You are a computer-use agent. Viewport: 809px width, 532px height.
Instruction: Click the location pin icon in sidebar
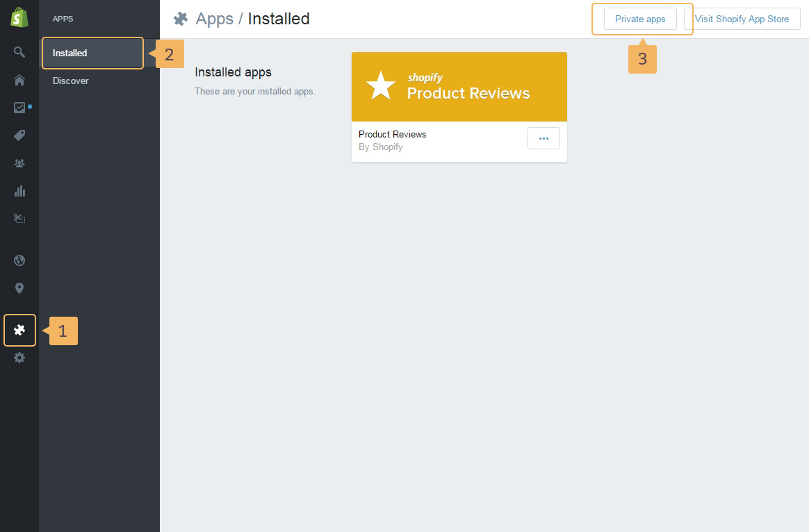(x=19, y=288)
